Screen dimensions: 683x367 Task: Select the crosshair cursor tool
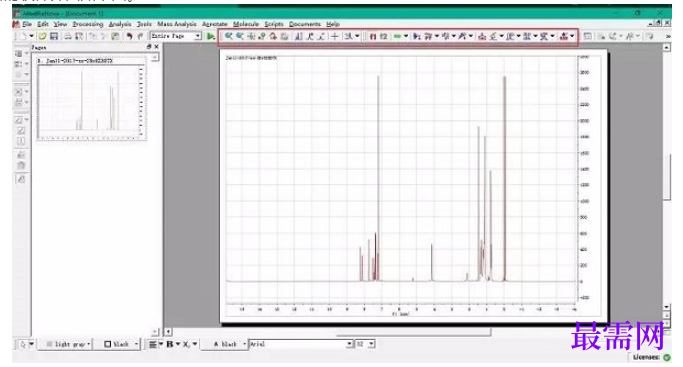point(335,36)
